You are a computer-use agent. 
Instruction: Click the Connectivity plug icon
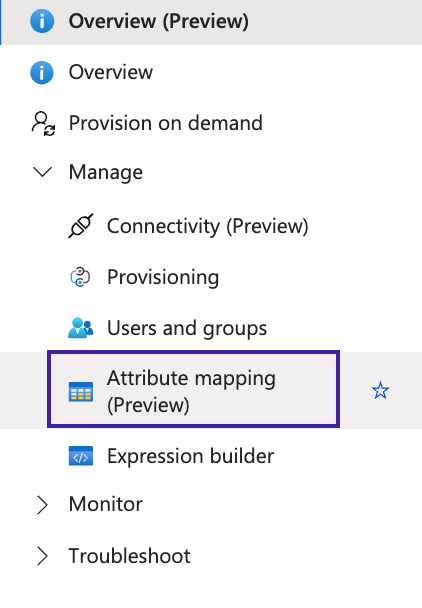pos(81,226)
